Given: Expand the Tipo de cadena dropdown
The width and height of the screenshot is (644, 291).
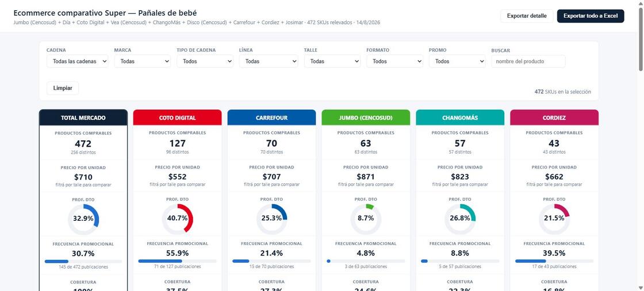Looking at the screenshot, I should point(205,61).
